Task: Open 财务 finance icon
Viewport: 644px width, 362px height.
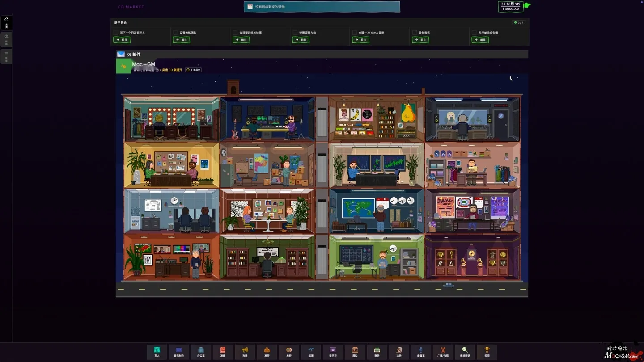Action: [377, 352]
